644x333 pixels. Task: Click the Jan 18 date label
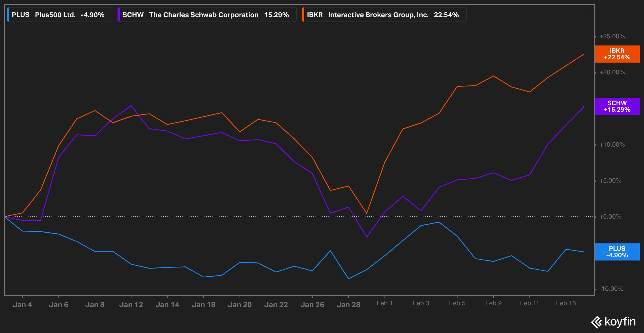pos(203,305)
